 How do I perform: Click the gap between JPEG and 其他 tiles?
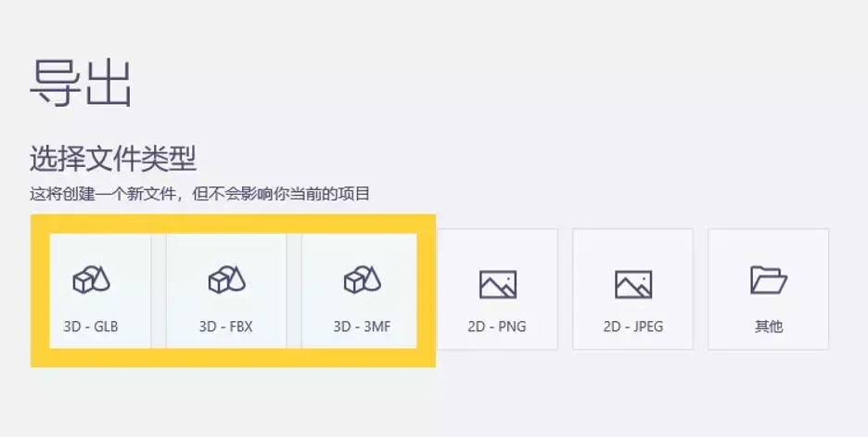701,289
